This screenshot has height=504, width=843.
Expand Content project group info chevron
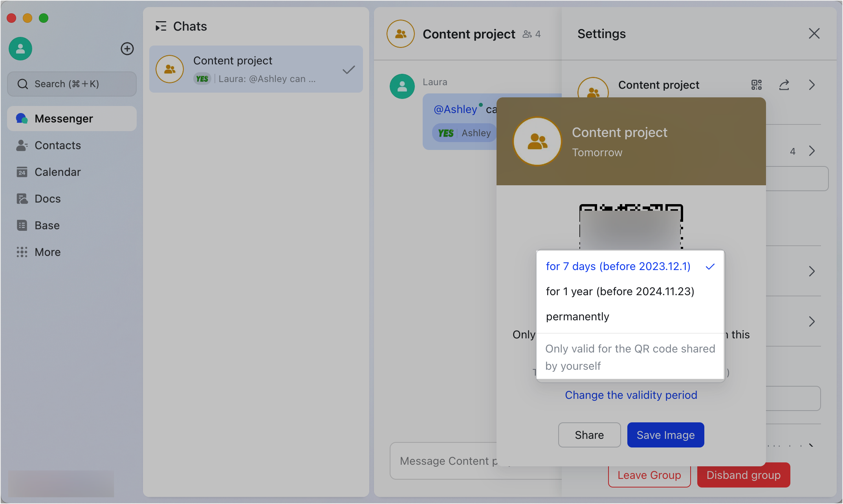click(812, 85)
